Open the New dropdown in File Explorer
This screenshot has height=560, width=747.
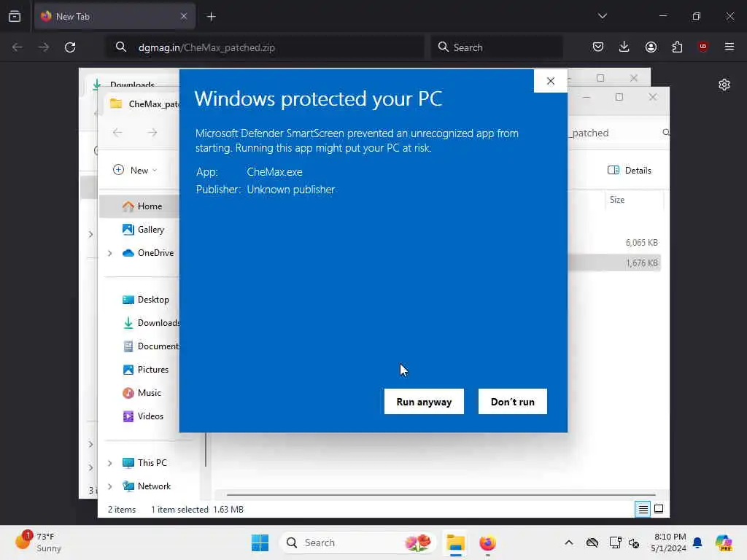coord(135,170)
